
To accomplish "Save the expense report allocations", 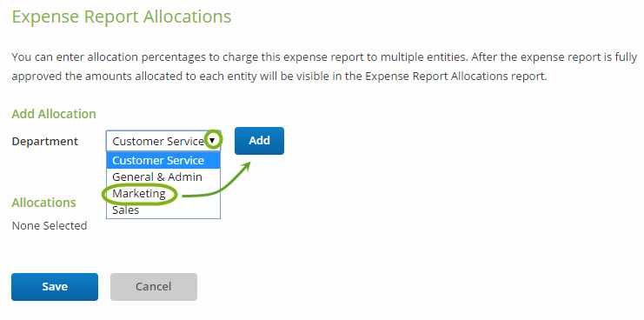I will pos(55,287).
